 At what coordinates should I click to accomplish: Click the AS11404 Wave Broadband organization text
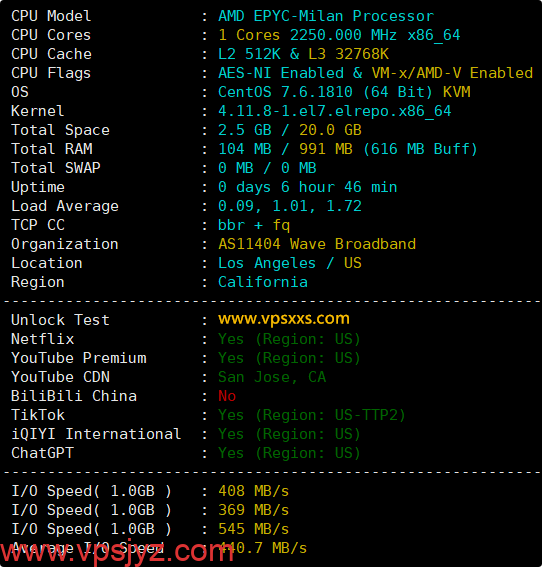(x=317, y=244)
